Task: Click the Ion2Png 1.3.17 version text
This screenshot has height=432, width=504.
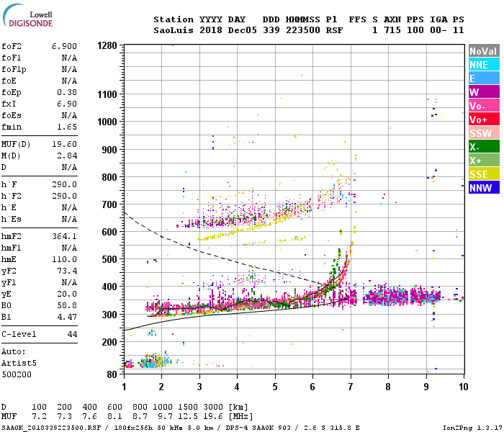Action: [x=472, y=428]
